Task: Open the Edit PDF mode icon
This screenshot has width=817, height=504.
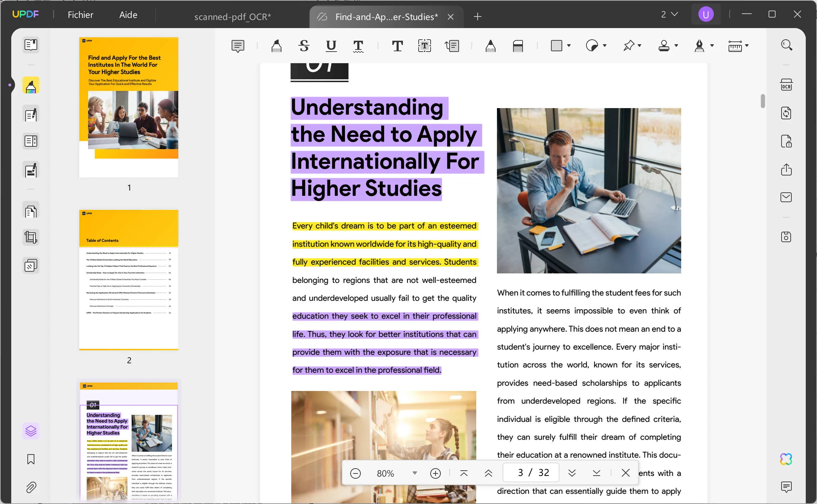Action: [x=31, y=114]
